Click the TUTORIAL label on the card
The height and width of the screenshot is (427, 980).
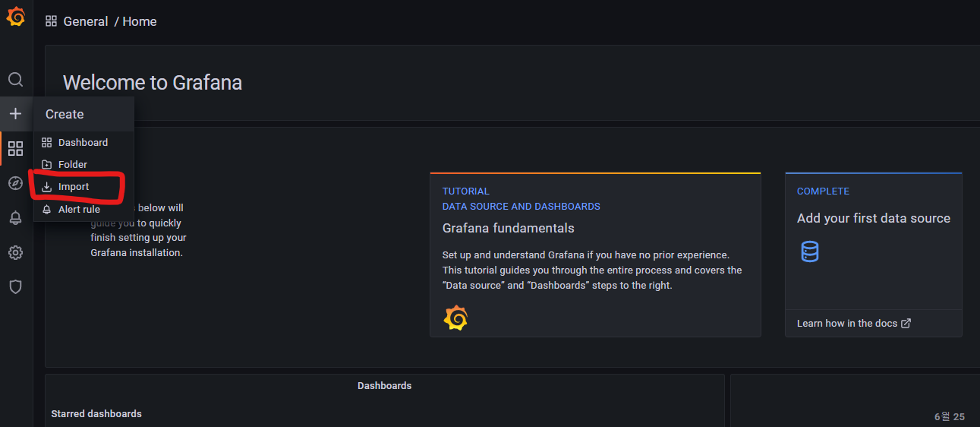(466, 191)
